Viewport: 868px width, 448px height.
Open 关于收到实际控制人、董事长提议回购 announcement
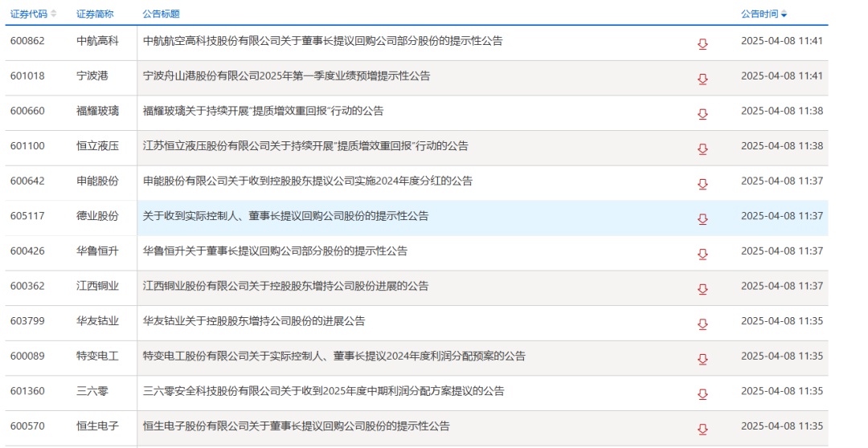tap(285, 216)
